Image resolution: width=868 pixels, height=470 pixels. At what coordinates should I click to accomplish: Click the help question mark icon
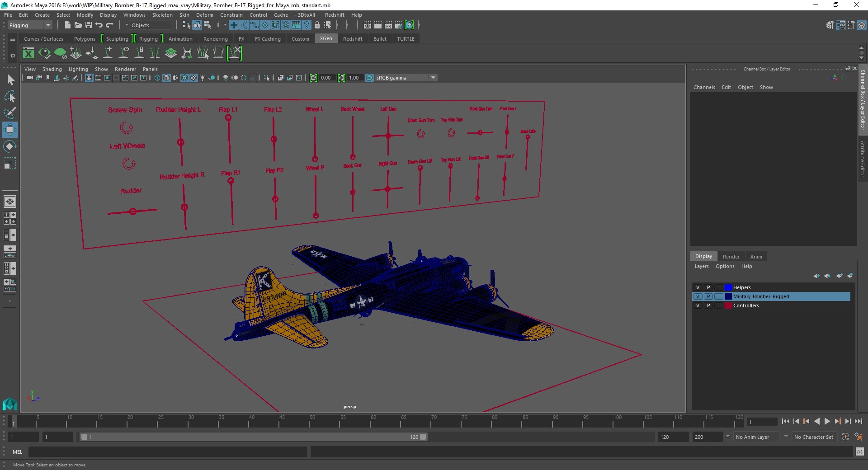point(307,25)
